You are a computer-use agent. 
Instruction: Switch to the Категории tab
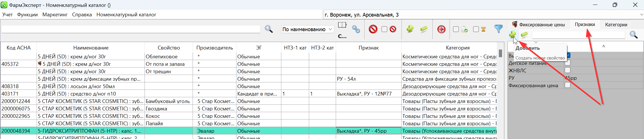click(x=616, y=25)
